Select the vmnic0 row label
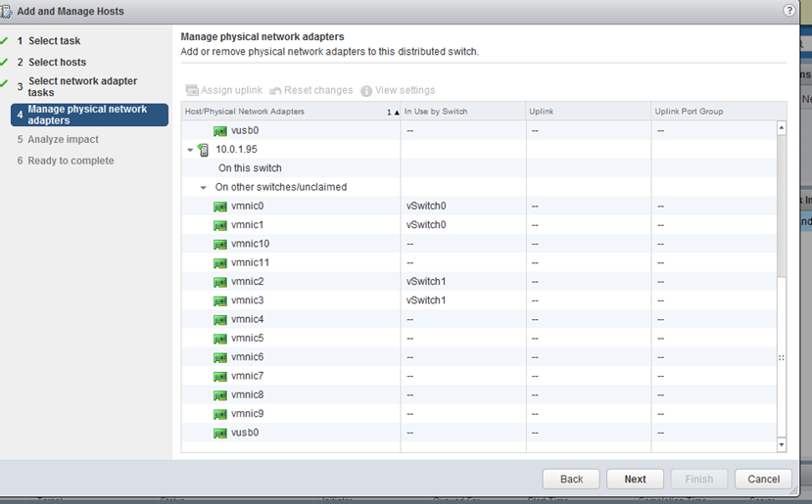 point(247,206)
